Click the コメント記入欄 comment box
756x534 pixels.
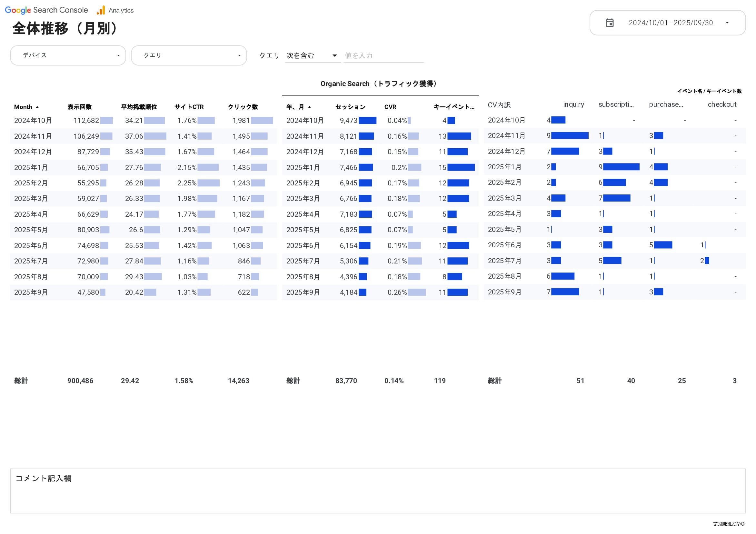tap(378, 490)
